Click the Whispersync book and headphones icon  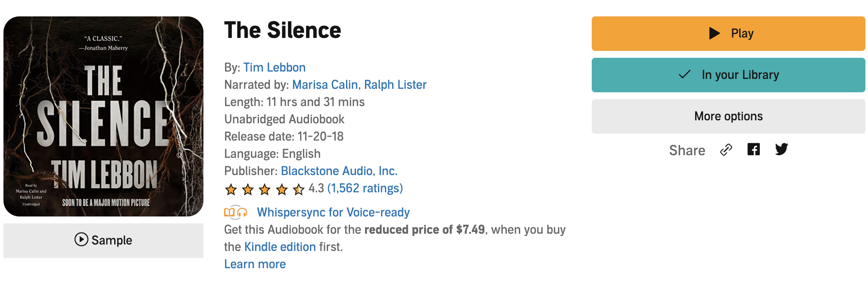click(235, 212)
